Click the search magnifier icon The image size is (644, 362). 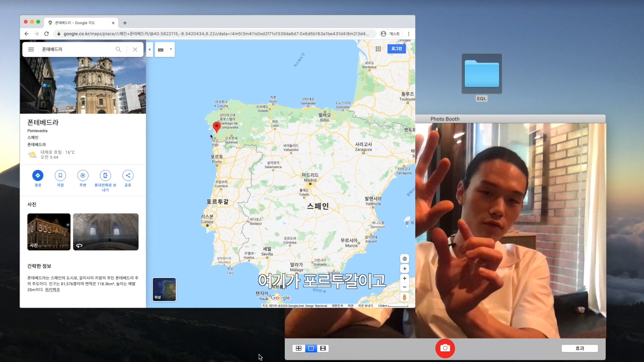pos(118,50)
